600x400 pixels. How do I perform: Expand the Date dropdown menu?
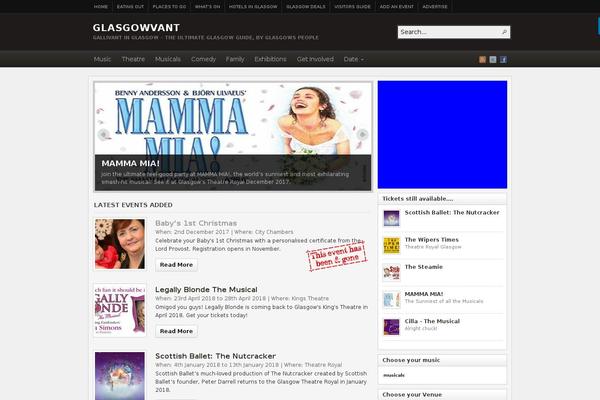tap(353, 59)
